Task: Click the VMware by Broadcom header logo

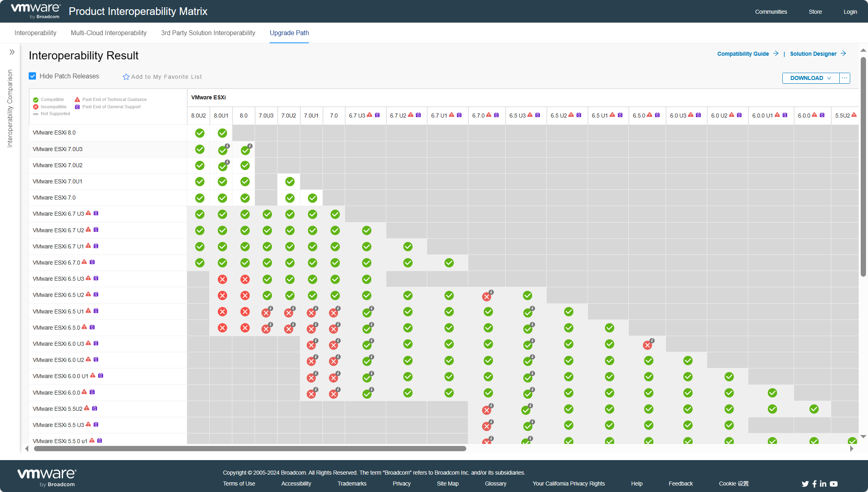Action: [x=36, y=11]
